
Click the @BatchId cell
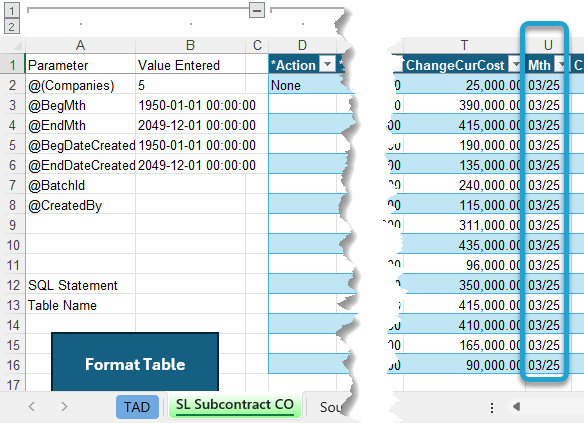pyautogui.click(x=80, y=185)
